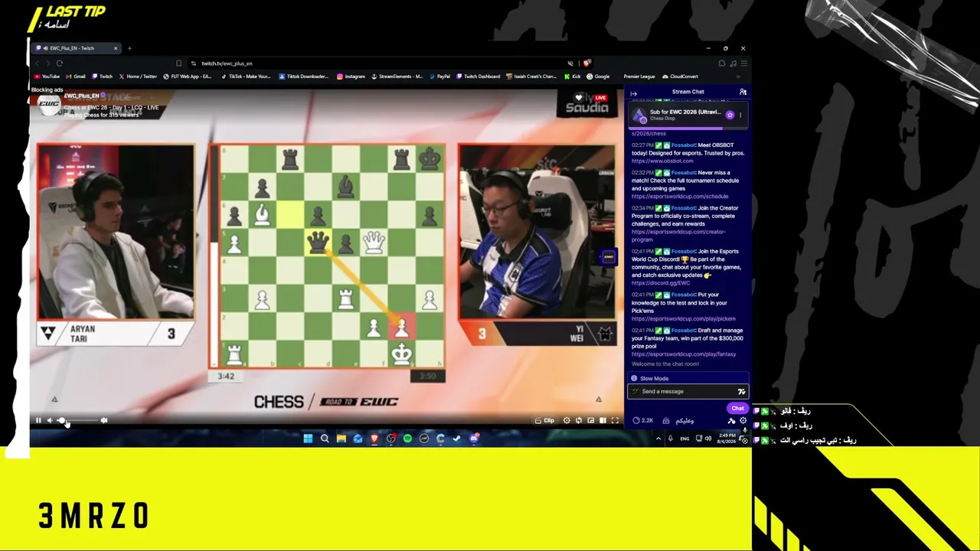Open the YouTube bookmark

47,77
